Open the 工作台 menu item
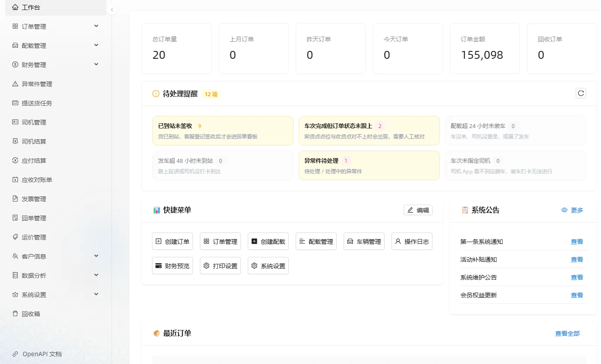601x364 pixels. pyautogui.click(x=56, y=7)
